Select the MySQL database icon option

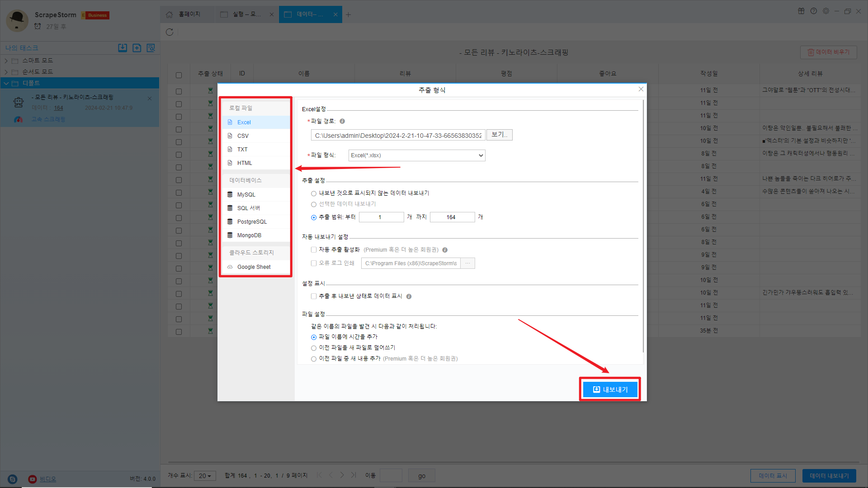click(230, 194)
